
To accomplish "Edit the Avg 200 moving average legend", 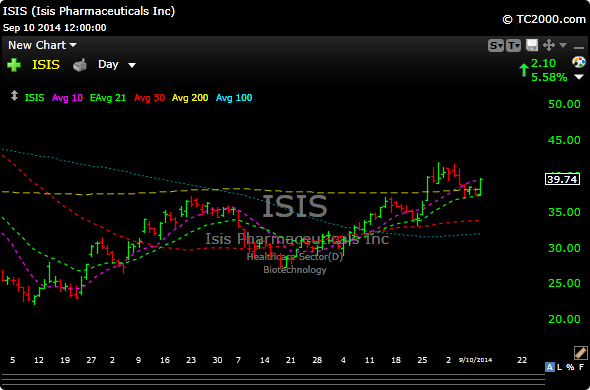I will [190, 98].
